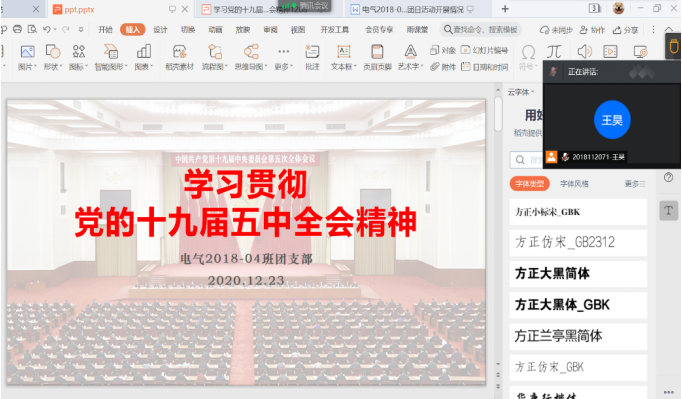Select the 字体风格 filter

[574, 184]
